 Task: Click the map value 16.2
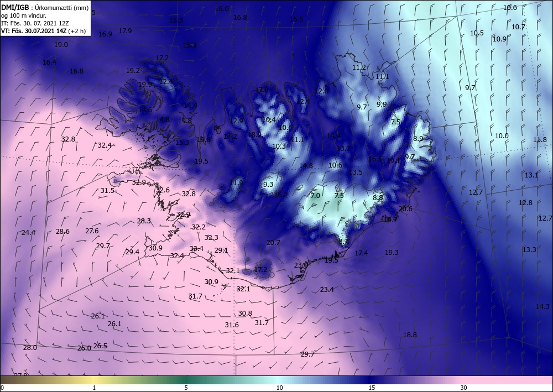pyautogui.click(x=281, y=195)
